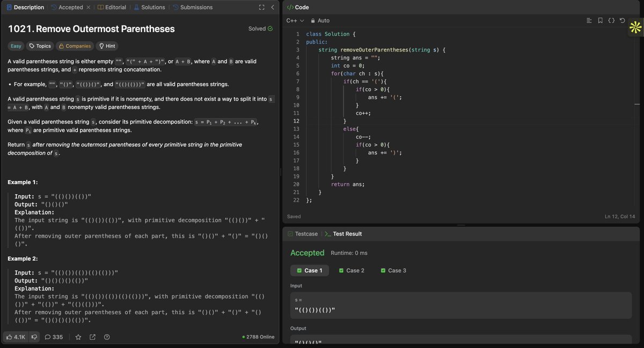Click the 'int co = 0;' code line
This screenshot has width=644, height=348.
[348, 66]
